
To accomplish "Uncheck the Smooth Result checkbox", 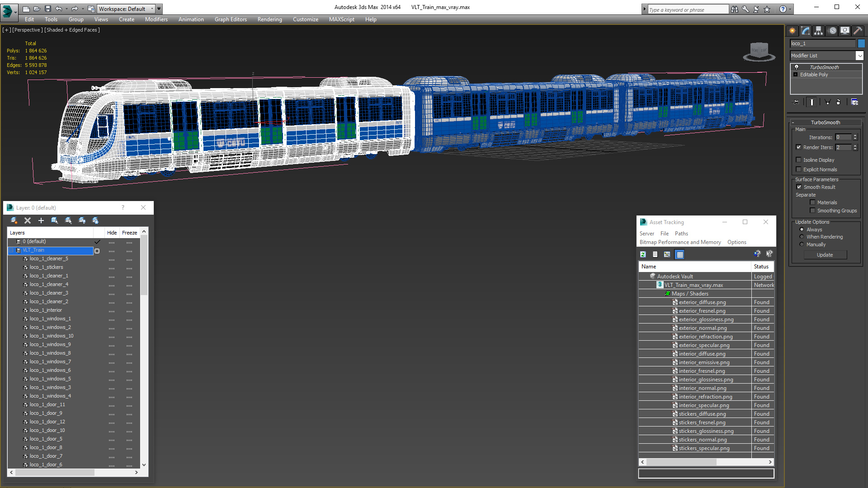I will [799, 187].
